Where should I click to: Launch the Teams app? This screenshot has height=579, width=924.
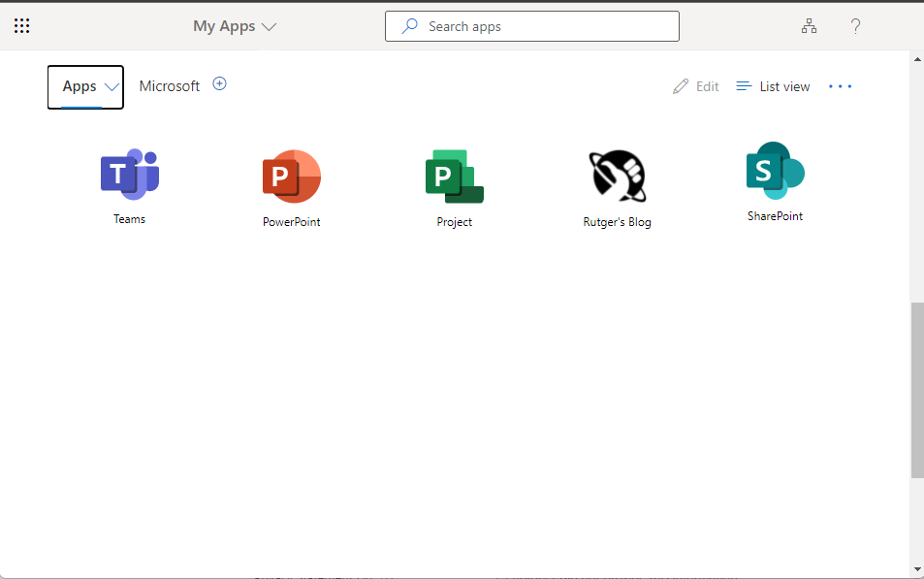(x=130, y=175)
